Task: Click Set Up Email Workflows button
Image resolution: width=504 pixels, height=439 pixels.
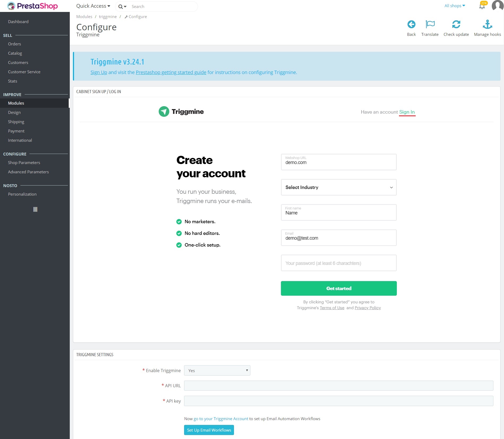Action: click(x=209, y=430)
